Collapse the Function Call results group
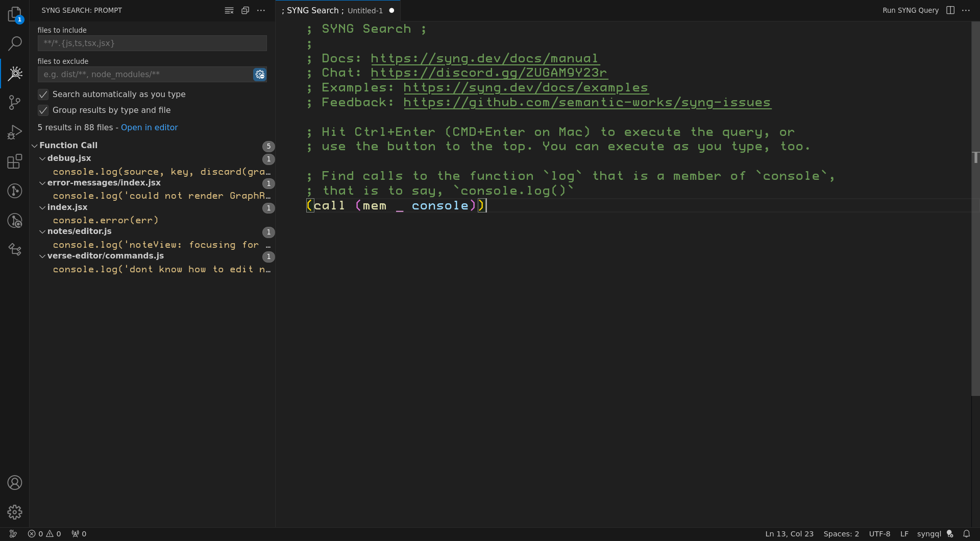980x541 pixels. click(x=35, y=146)
